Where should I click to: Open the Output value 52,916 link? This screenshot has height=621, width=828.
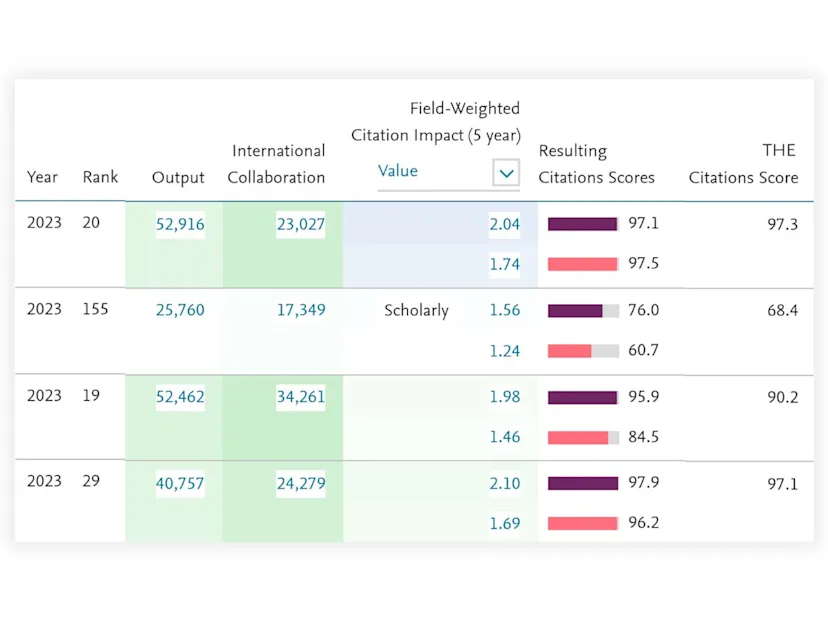coord(179,224)
